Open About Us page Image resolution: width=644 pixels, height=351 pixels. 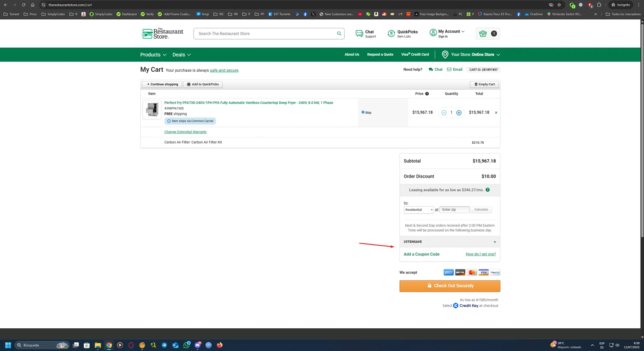point(352,54)
